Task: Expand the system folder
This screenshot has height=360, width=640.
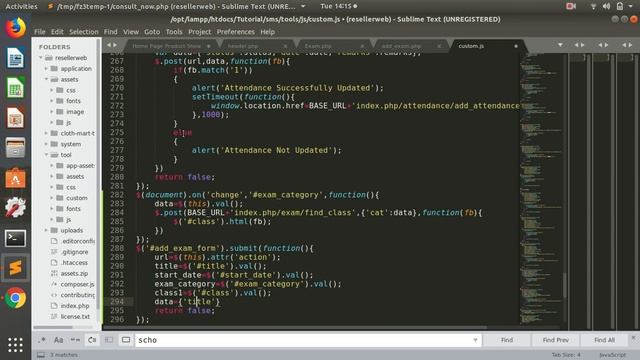Action: [x=46, y=144]
